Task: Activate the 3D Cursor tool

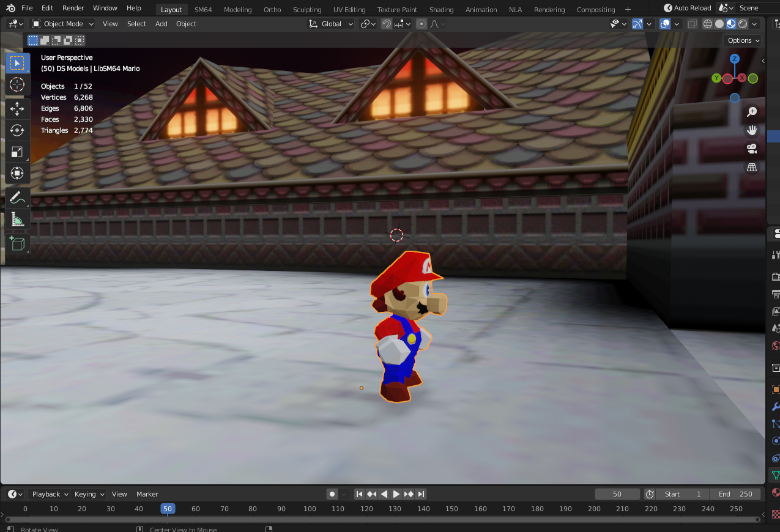Action: point(17,85)
